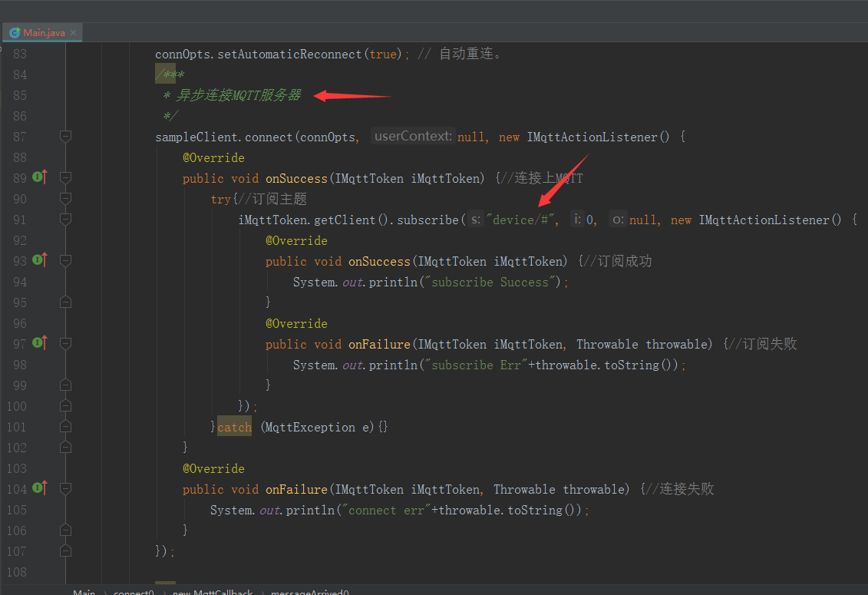Viewport: 868px width, 595px height.
Task: Click the getClient() call on line 91
Action: point(351,220)
